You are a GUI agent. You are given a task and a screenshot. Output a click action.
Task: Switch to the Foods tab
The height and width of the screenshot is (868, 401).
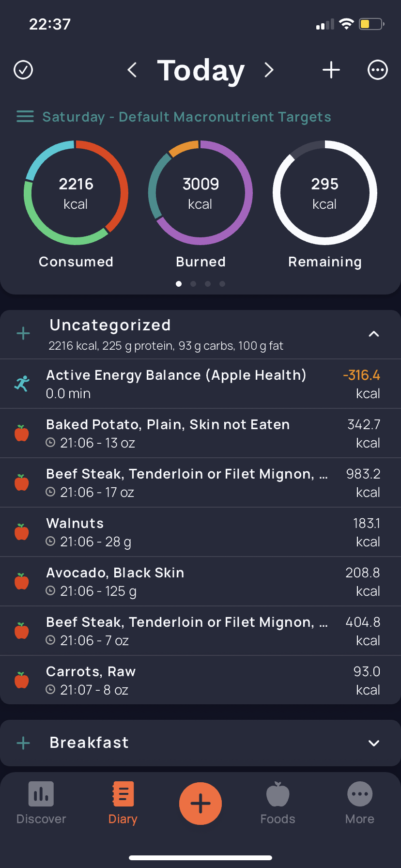point(278,803)
